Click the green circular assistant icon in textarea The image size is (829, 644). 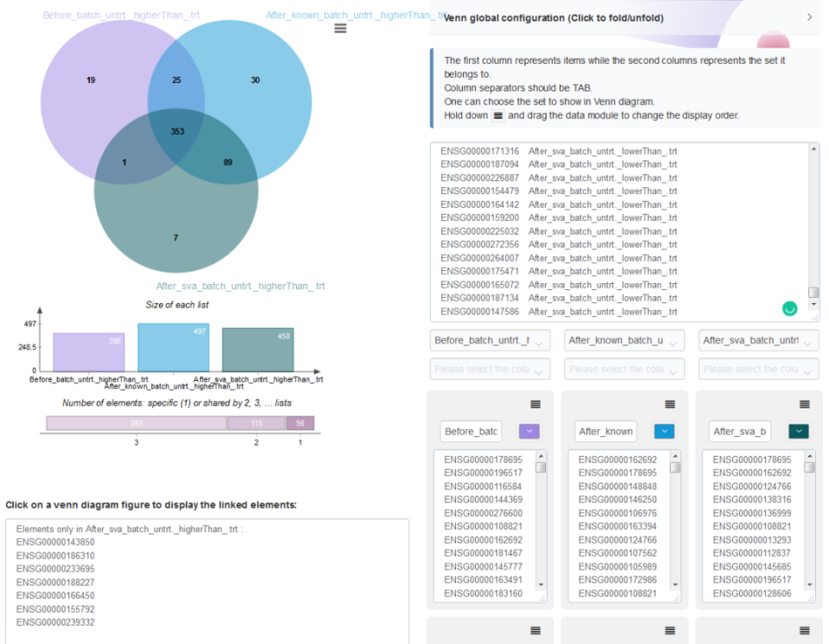(789, 308)
